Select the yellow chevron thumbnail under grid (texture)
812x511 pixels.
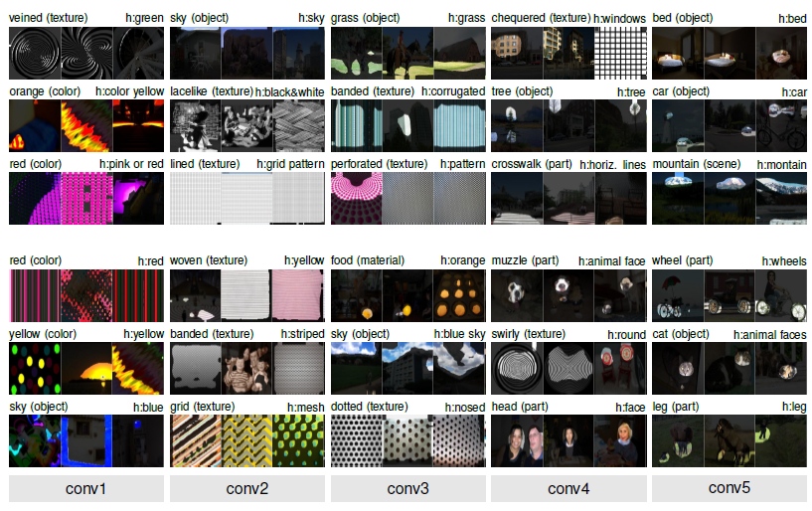(x=247, y=441)
